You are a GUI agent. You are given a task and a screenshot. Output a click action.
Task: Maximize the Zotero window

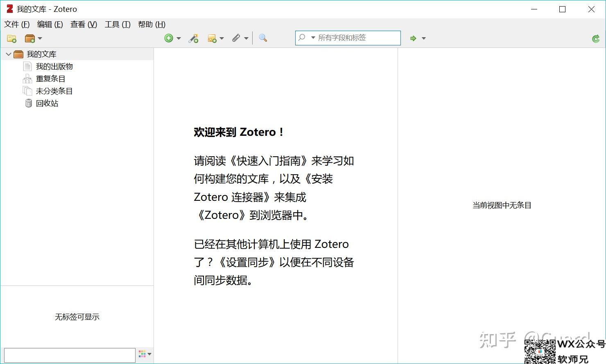(x=562, y=9)
